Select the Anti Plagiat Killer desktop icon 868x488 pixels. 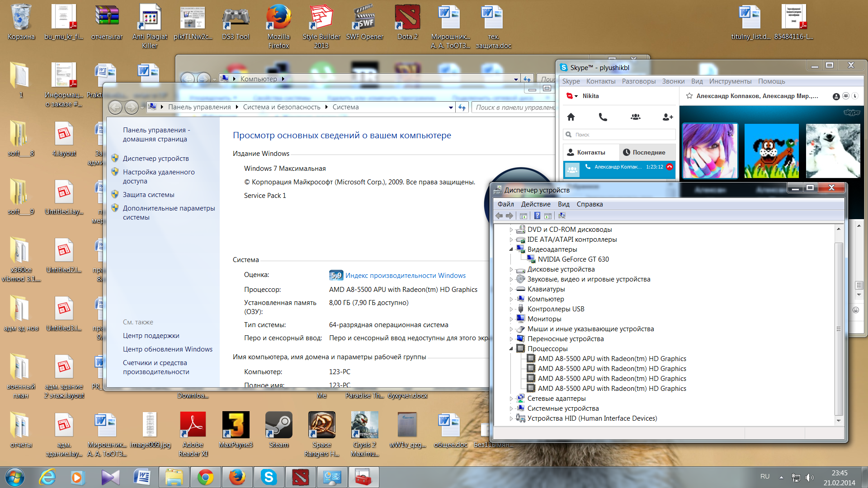150,27
